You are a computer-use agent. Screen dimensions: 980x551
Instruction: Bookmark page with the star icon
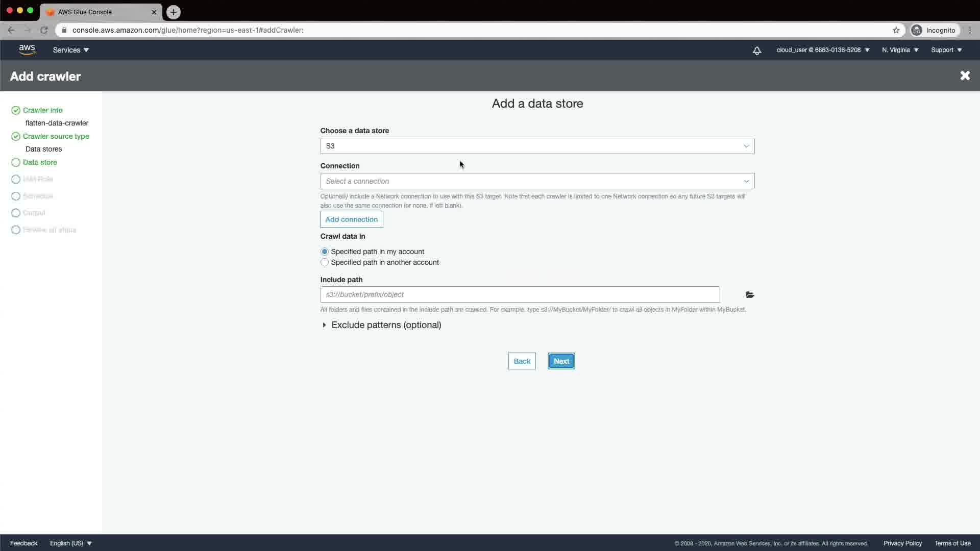pos(896,30)
